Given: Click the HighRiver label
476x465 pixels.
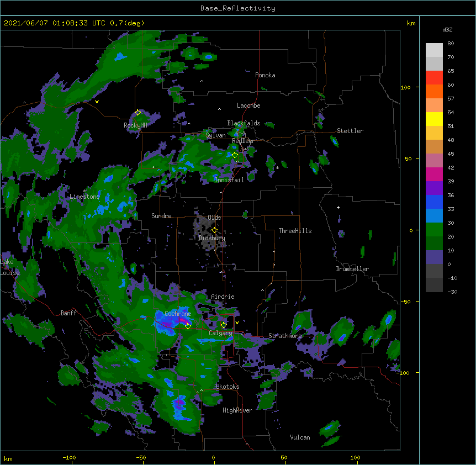Looking at the screenshot, I should click(237, 410).
